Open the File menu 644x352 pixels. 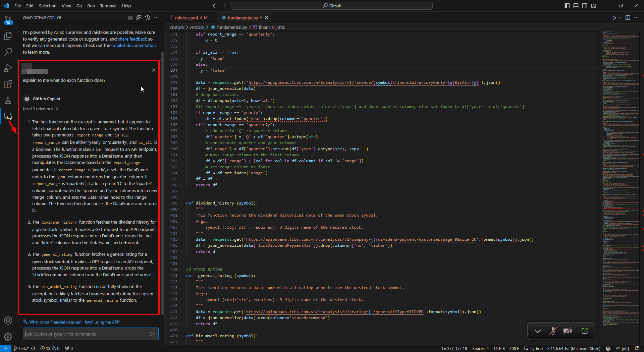18,6
